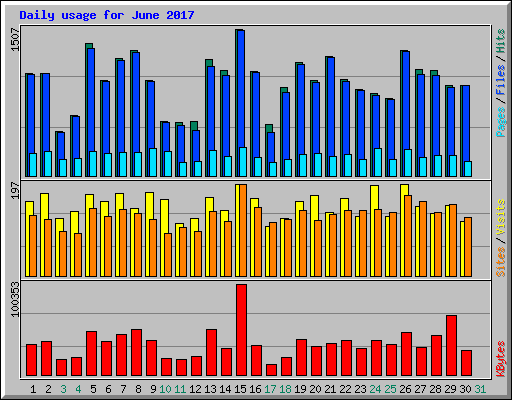Click green weekend day 18 label
512x400 pixels.
pyautogui.click(x=285, y=389)
